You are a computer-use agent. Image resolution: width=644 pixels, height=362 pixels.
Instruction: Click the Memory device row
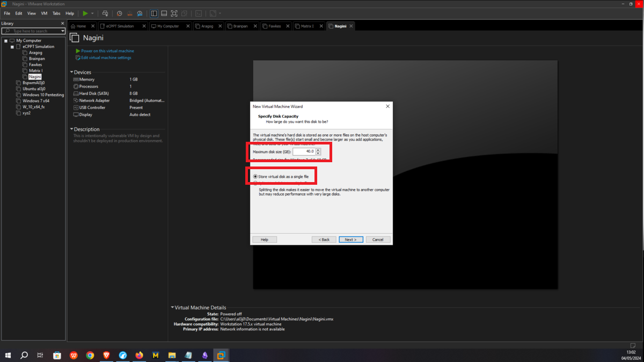tap(118, 79)
